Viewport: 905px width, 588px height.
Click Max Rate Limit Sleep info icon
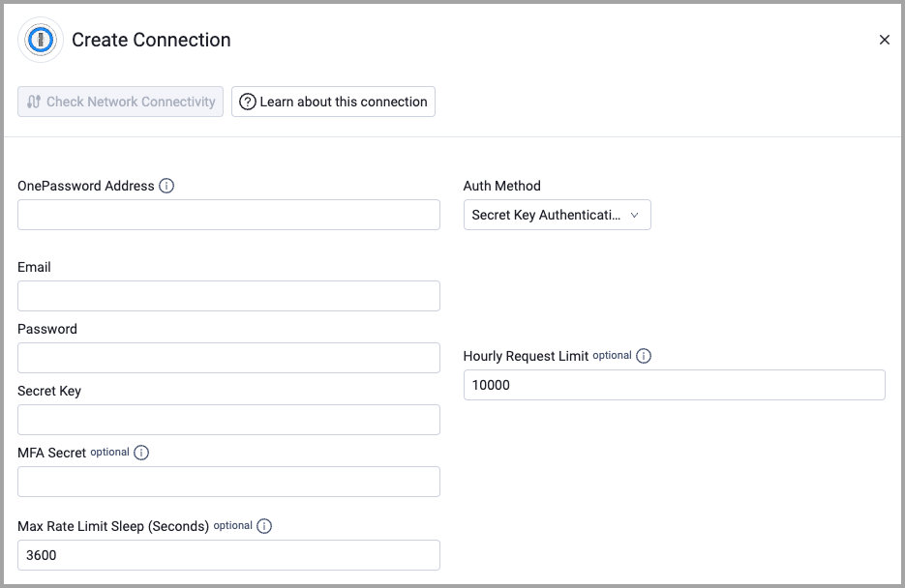264,526
